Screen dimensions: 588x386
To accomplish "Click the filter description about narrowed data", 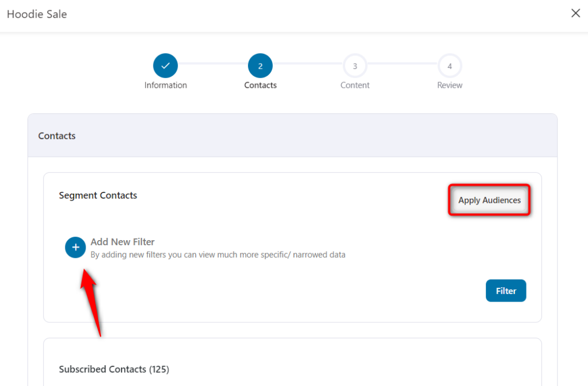I will pyautogui.click(x=218, y=254).
